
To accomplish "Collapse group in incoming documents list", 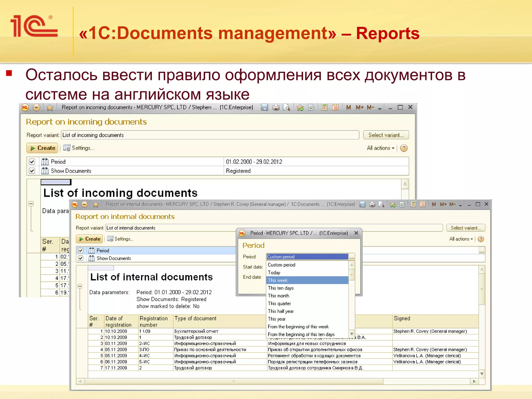I will click(31, 204).
